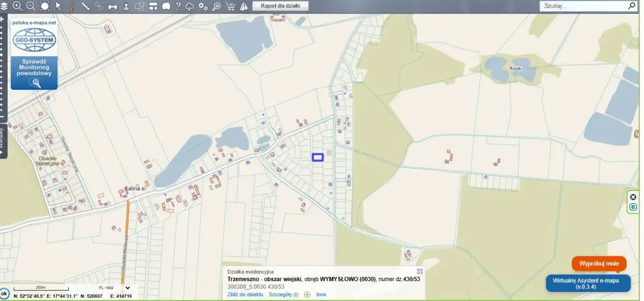Click the full extent view icon
The image size is (644, 301).
(45, 6)
